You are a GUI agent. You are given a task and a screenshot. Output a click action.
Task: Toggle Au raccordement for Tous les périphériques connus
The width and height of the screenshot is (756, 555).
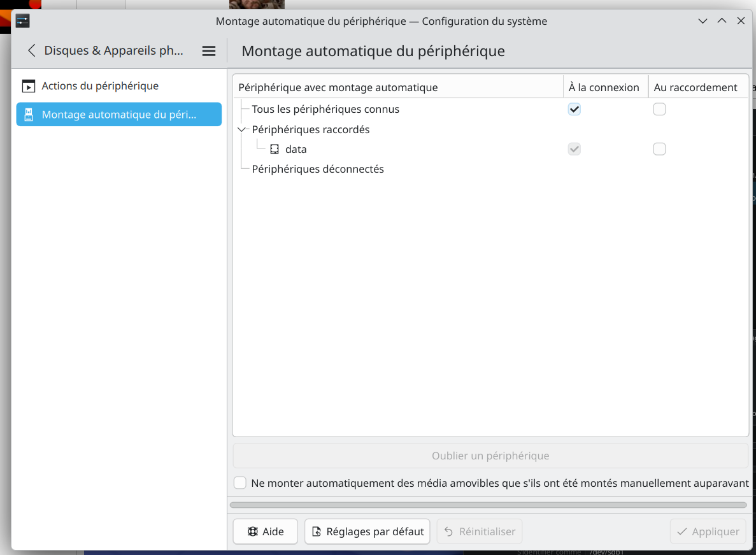coord(660,110)
